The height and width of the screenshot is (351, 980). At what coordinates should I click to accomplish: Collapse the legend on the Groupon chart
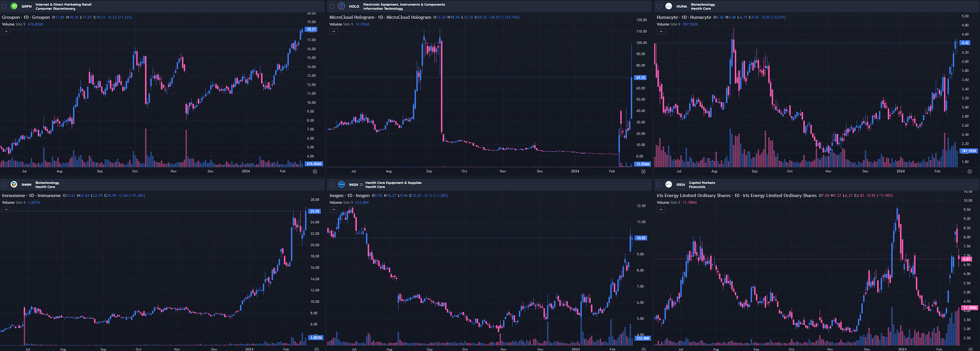coord(6,31)
